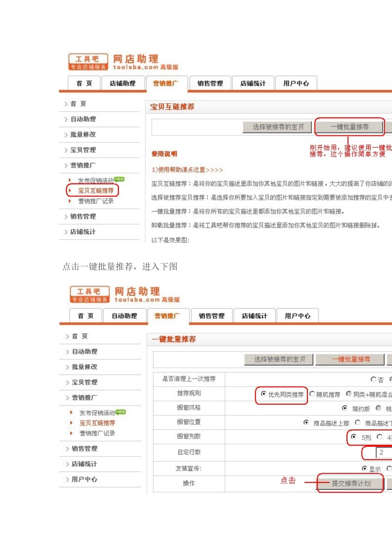
Task: Click triangle bullet before 营销推广记录 on 宝贝互链推荐 page
Action: (x=70, y=201)
